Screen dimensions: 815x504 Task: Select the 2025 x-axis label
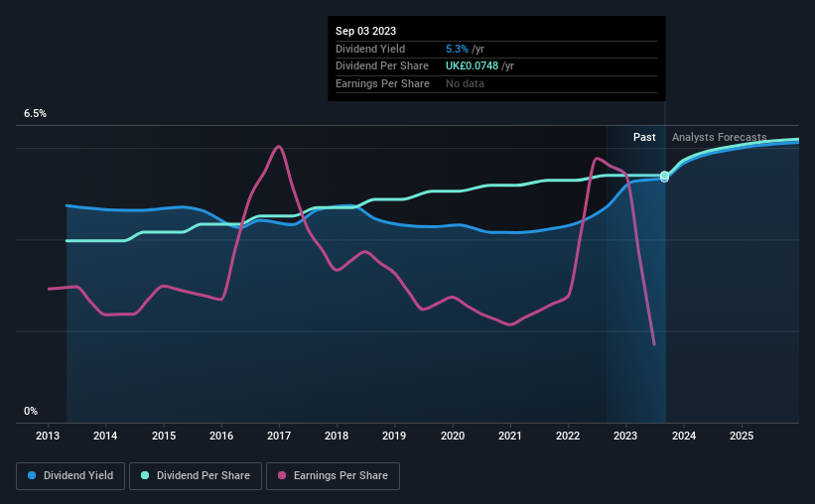(x=742, y=436)
